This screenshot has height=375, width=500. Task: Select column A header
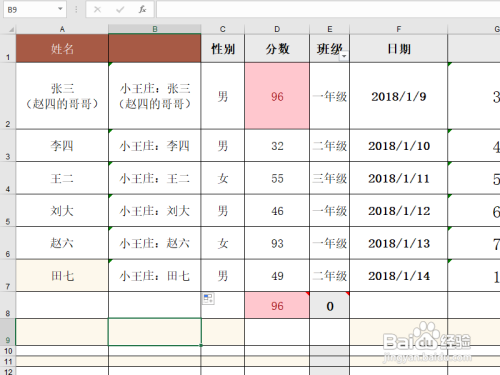[62, 29]
